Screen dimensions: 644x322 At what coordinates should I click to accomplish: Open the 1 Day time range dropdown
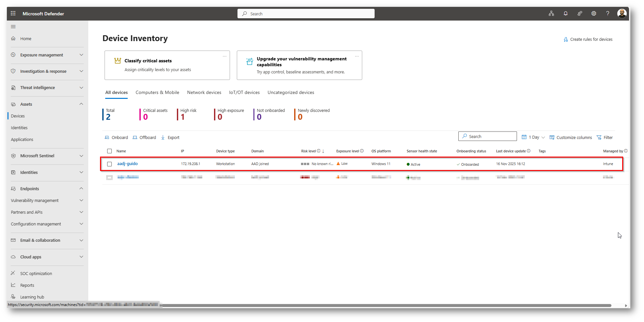point(533,137)
